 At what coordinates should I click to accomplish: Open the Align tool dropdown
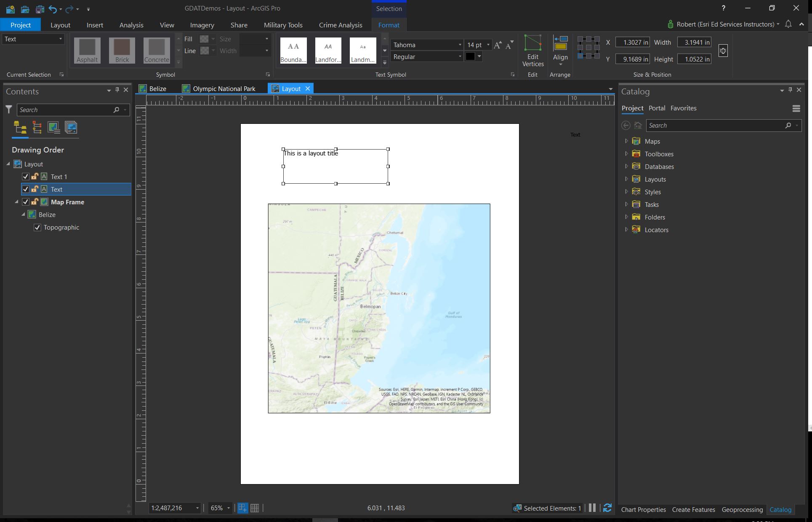point(560,64)
